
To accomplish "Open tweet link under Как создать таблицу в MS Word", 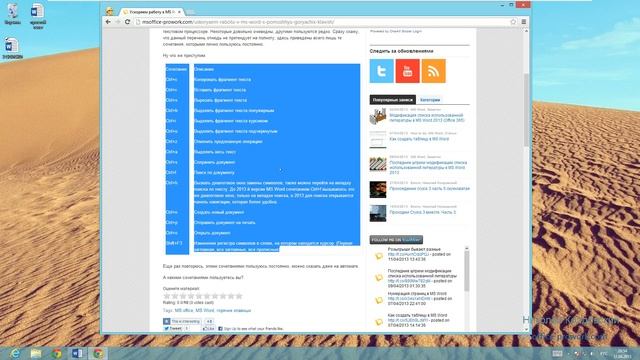I will pos(408,320).
